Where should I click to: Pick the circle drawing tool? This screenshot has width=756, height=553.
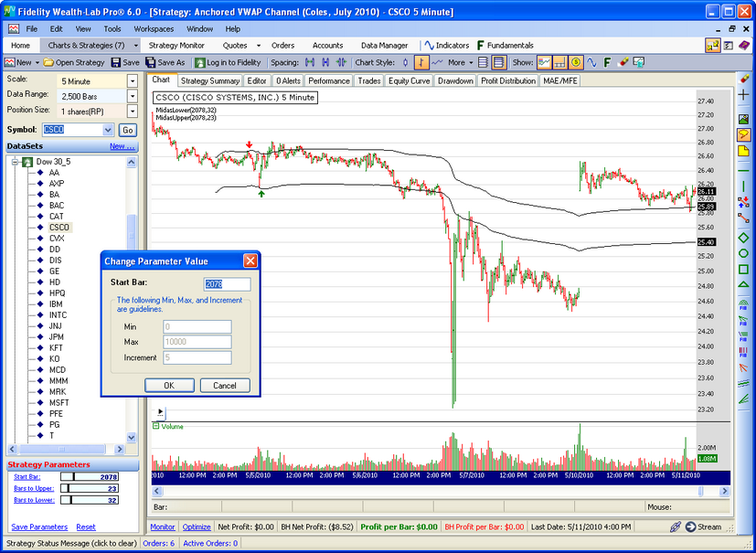coord(743,252)
